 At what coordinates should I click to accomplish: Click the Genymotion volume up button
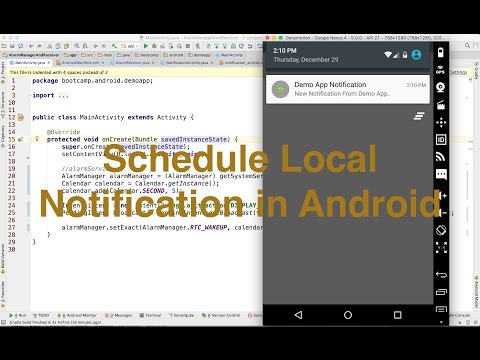click(x=443, y=195)
